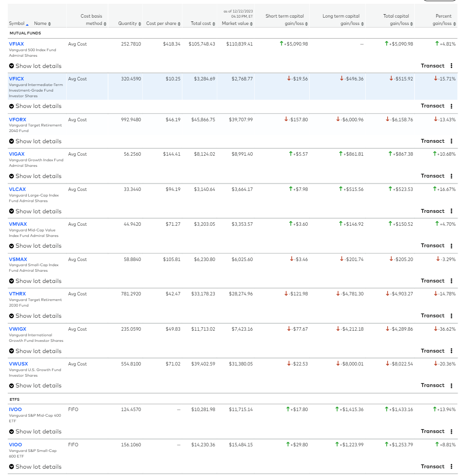Expand lot details for IVOO ETF

click(35, 432)
